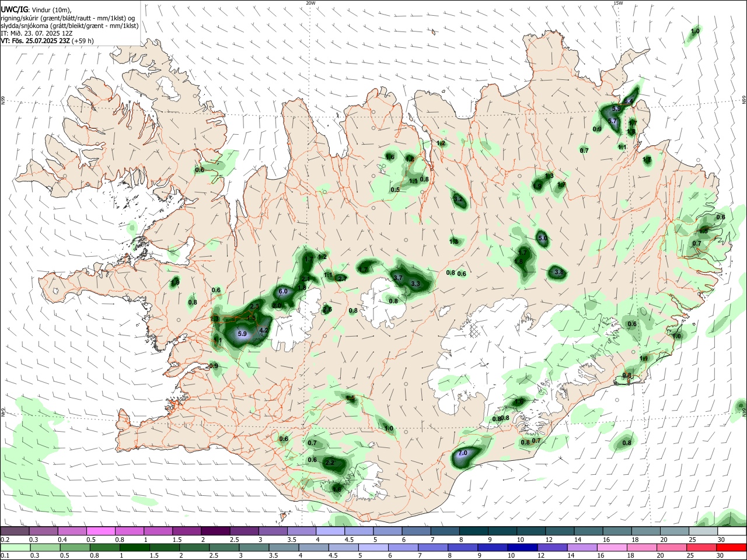Click the 'slydda/snjókoma' legend description line
The height and width of the screenshot is (560, 747).
(x=69, y=26)
